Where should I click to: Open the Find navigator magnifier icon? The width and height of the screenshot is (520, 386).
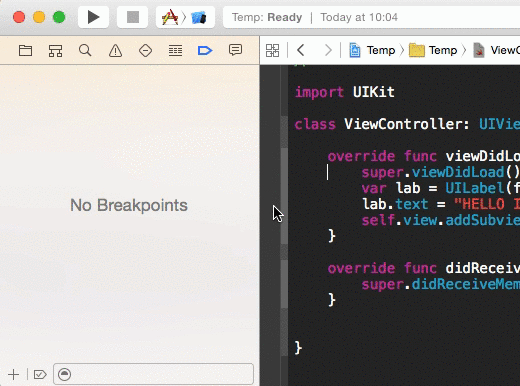pyautogui.click(x=85, y=51)
